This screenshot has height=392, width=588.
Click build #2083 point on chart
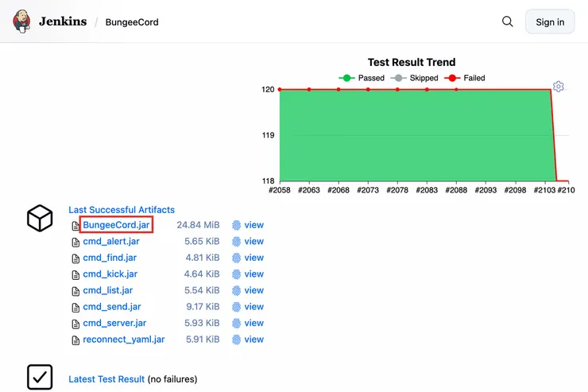pos(427,89)
